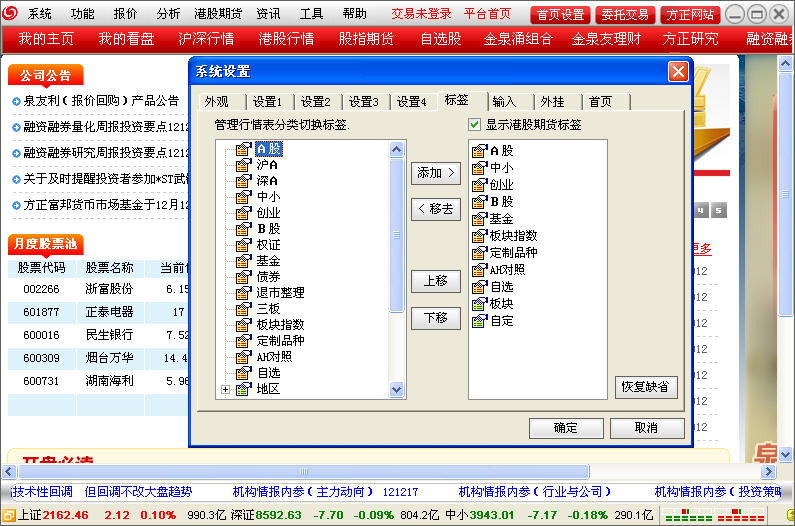The width and height of the screenshot is (795, 526).
Task: Click the 债券 icon in left list
Action: coord(242,277)
